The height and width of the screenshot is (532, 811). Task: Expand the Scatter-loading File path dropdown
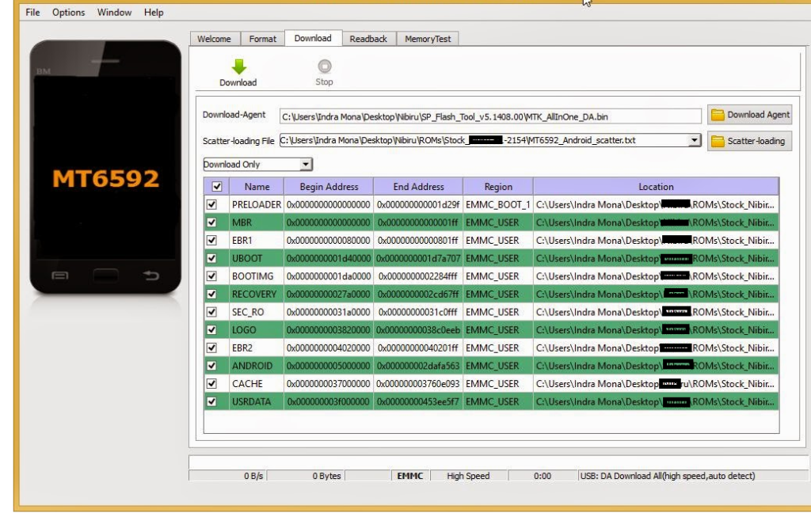(x=695, y=140)
